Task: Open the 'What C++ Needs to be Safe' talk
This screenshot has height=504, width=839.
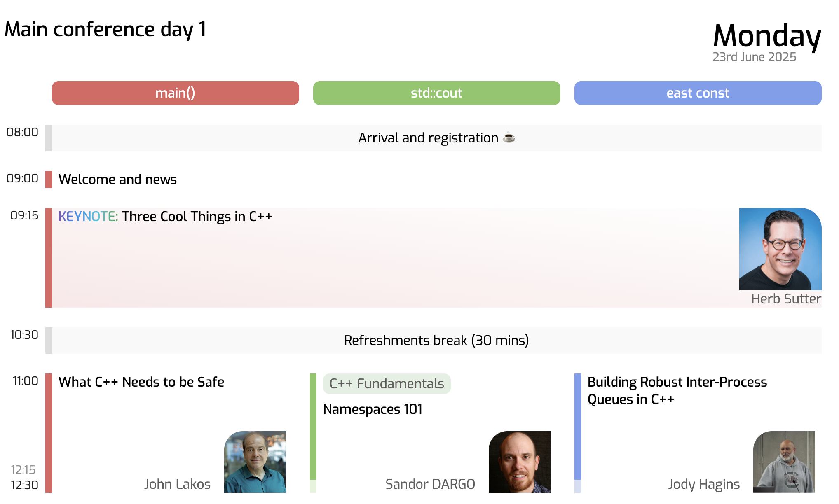Action: point(141,382)
